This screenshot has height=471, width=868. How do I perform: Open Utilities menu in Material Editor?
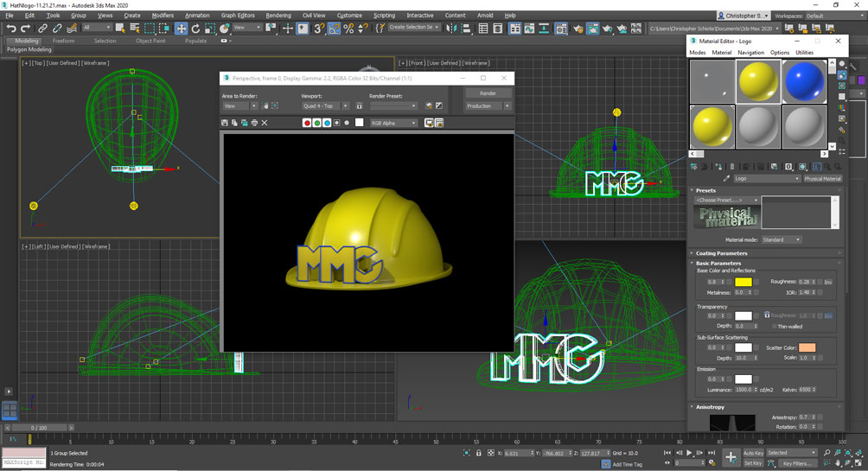click(x=804, y=53)
